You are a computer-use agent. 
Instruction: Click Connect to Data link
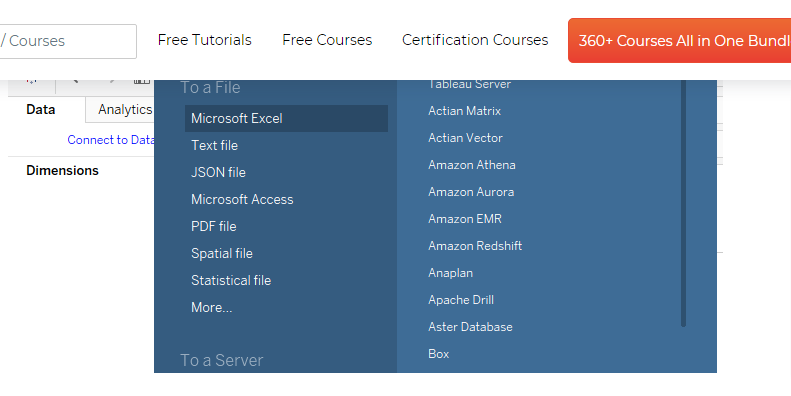click(x=111, y=140)
